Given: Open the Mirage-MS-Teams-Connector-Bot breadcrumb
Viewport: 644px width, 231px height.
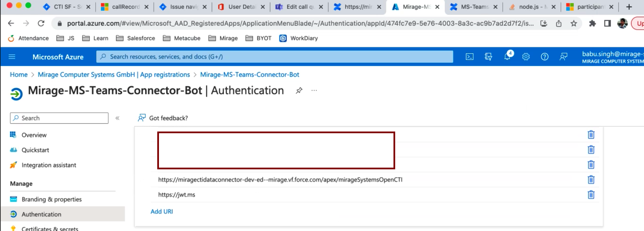Looking at the screenshot, I should 249,75.
